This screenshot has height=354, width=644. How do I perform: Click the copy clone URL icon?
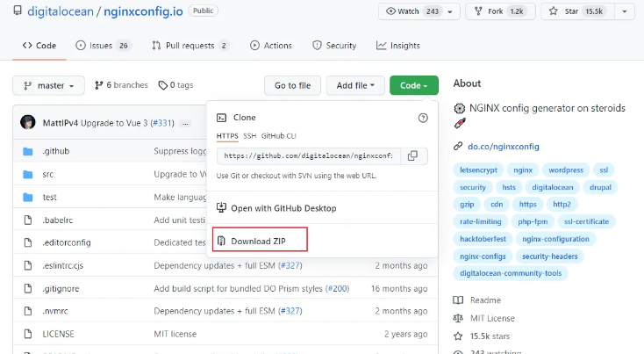tap(412, 155)
